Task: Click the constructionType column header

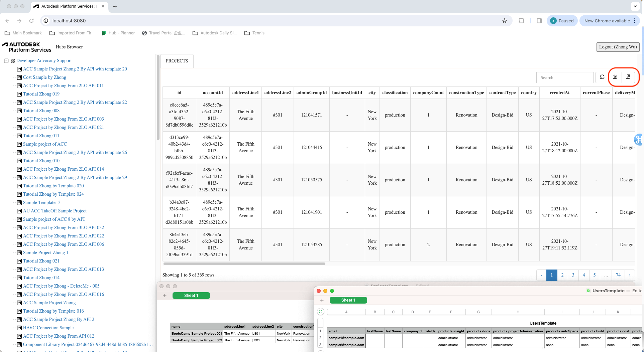Action: point(466,93)
